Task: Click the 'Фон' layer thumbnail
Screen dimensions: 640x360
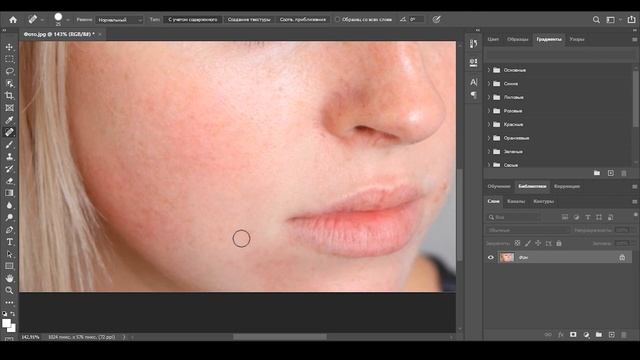Action: point(507,257)
